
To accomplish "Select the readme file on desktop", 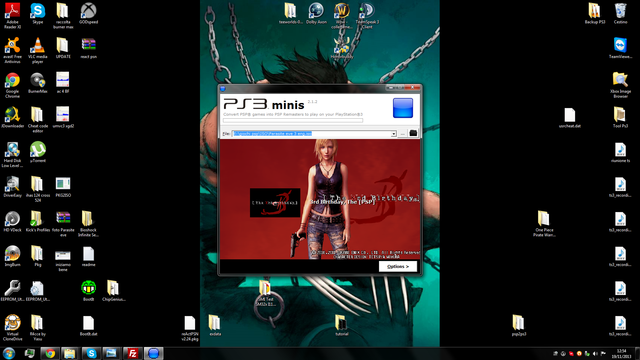I will click(x=88, y=256).
